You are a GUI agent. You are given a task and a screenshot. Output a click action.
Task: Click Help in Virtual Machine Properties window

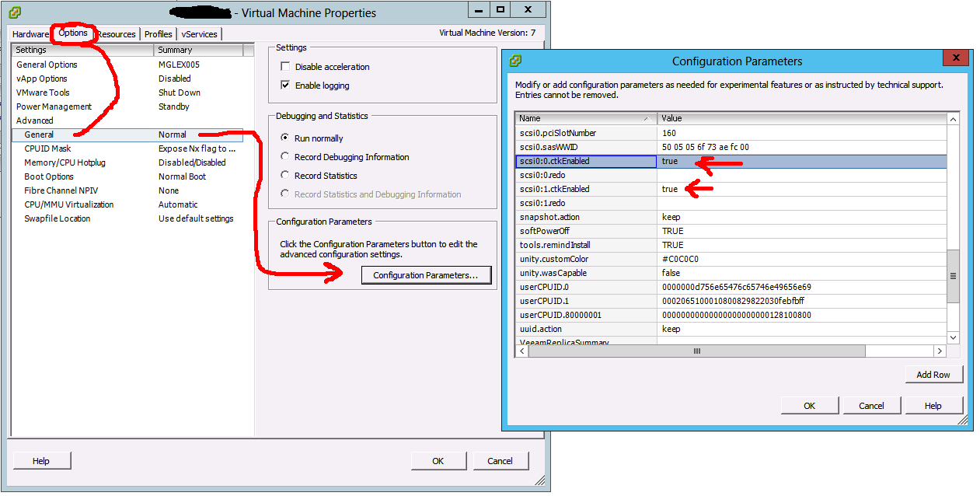[x=41, y=461]
